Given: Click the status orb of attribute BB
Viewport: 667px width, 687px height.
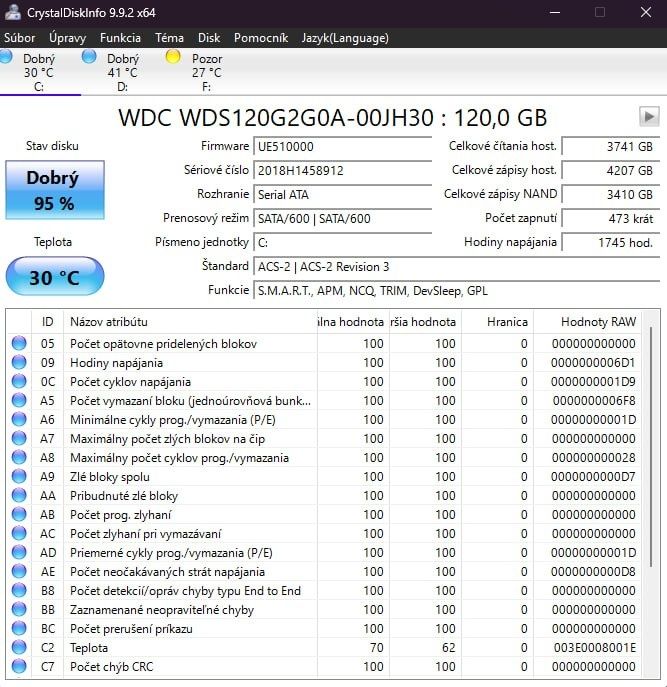Looking at the screenshot, I should pyautogui.click(x=19, y=609).
